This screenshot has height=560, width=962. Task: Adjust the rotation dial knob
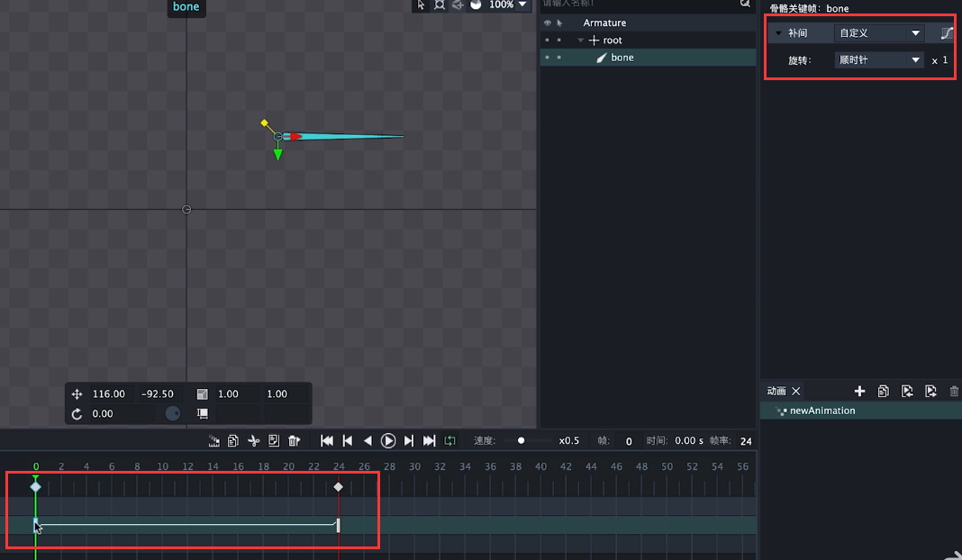tap(172, 413)
